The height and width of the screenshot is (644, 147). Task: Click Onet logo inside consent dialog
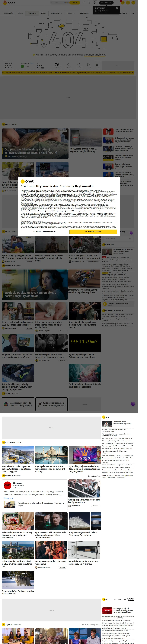pyautogui.click(x=27, y=181)
